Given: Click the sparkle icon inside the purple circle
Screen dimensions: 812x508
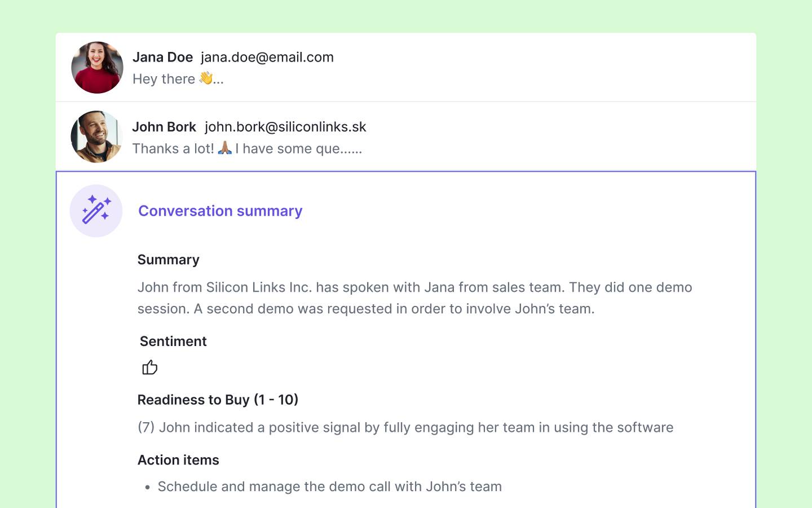Looking at the screenshot, I should coord(96,211).
